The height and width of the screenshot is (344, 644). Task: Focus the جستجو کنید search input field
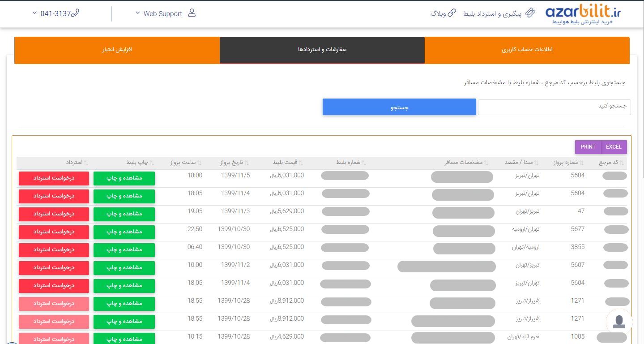(554, 107)
